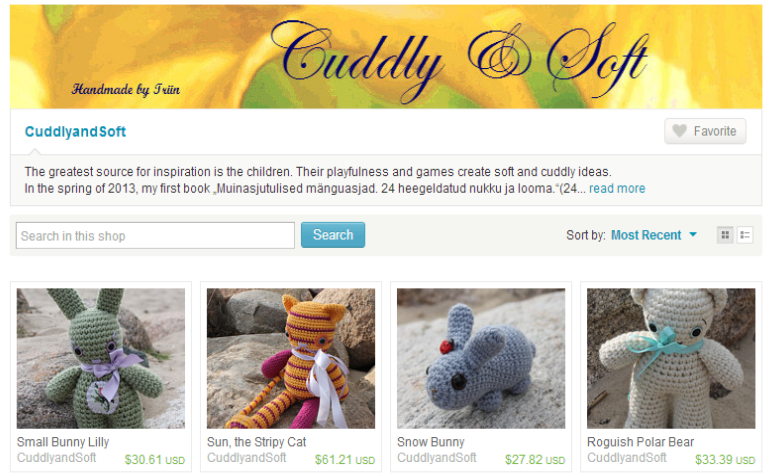This screenshot has height=475, width=771.
Task: Open the Most Recent sort option
Action: coord(646,235)
